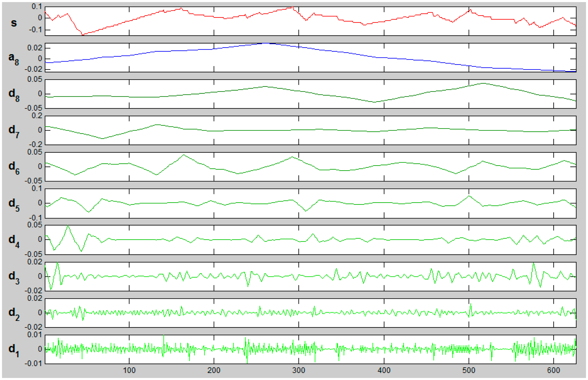Click the x-axis tick label 300
Screen dimensions: 588x380
coord(299,370)
